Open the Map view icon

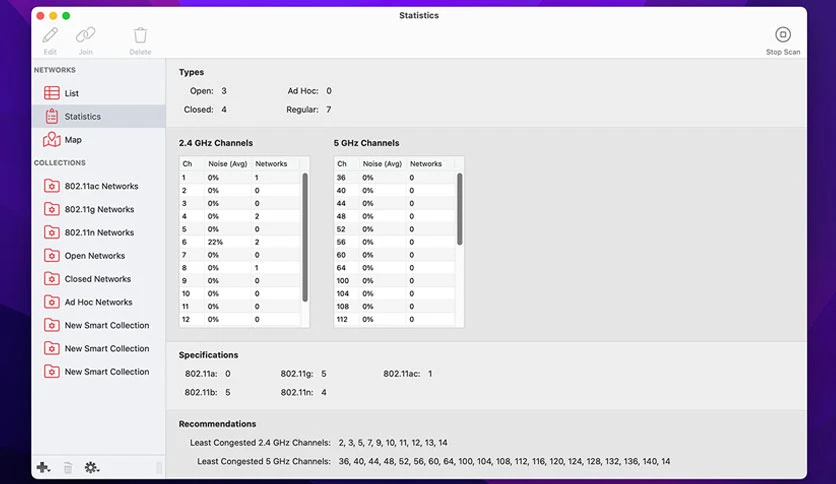tap(52, 140)
